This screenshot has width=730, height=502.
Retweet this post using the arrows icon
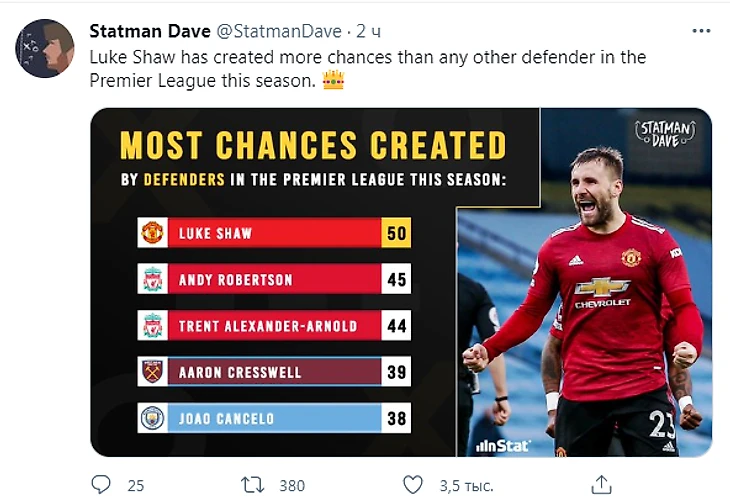[253, 485]
